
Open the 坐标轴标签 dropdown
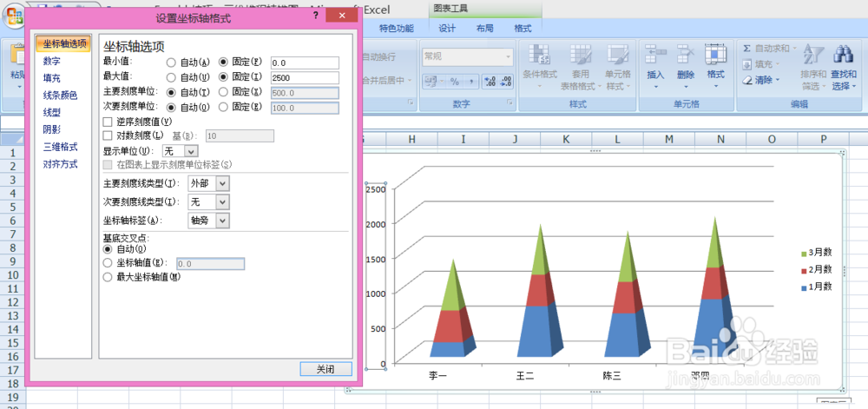point(222,221)
